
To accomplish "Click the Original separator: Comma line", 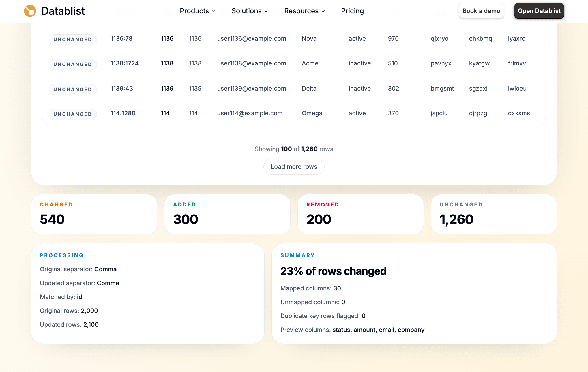I will tap(78, 269).
